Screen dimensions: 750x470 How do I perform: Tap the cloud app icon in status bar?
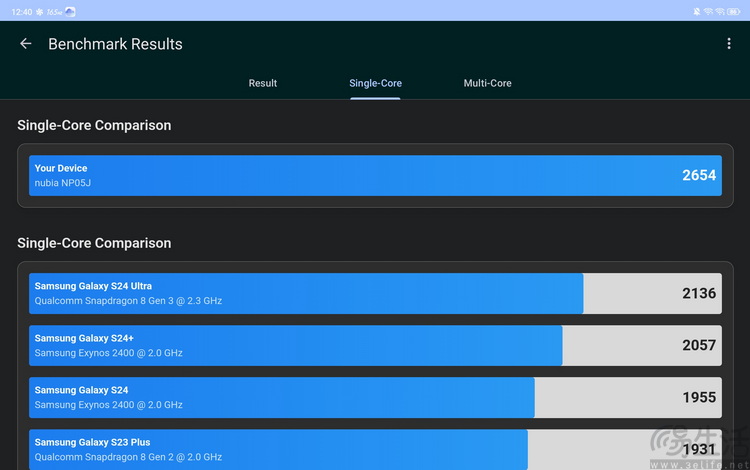(70, 12)
